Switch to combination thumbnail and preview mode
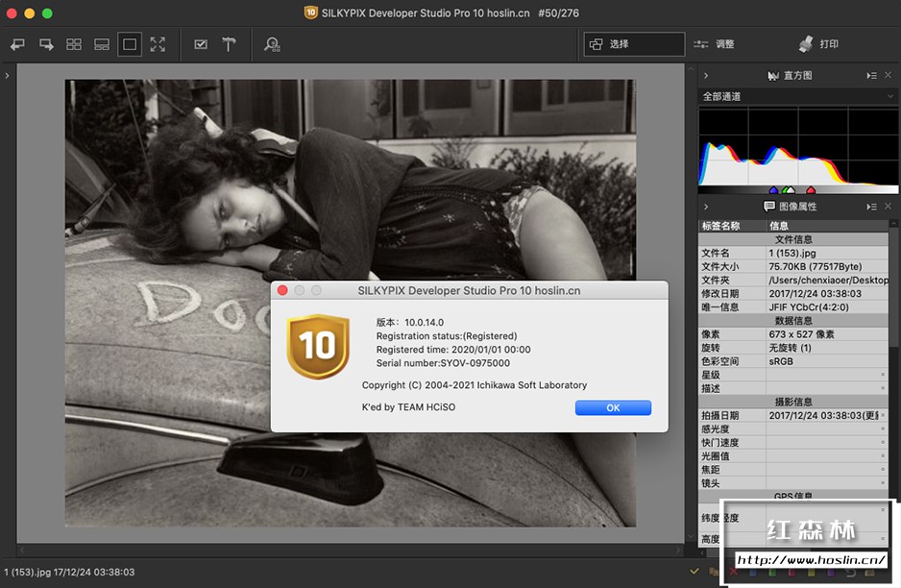The height and width of the screenshot is (588, 901). [x=102, y=44]
